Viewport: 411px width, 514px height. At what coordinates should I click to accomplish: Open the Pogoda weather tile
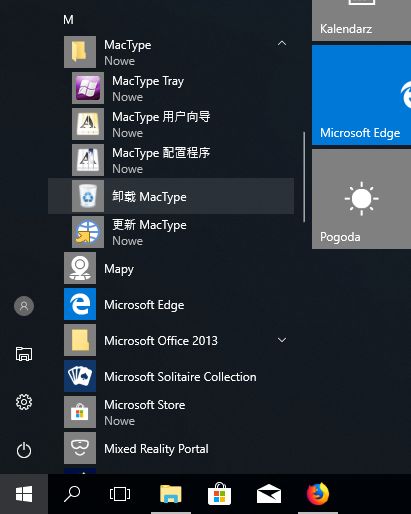tap(361, 199)
